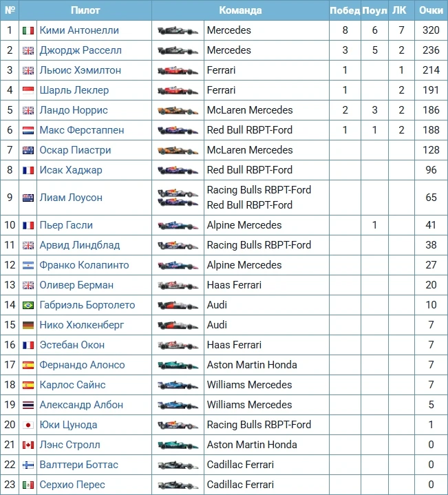Sort by the № column header
448x495 pixels.
coord(10,10)
